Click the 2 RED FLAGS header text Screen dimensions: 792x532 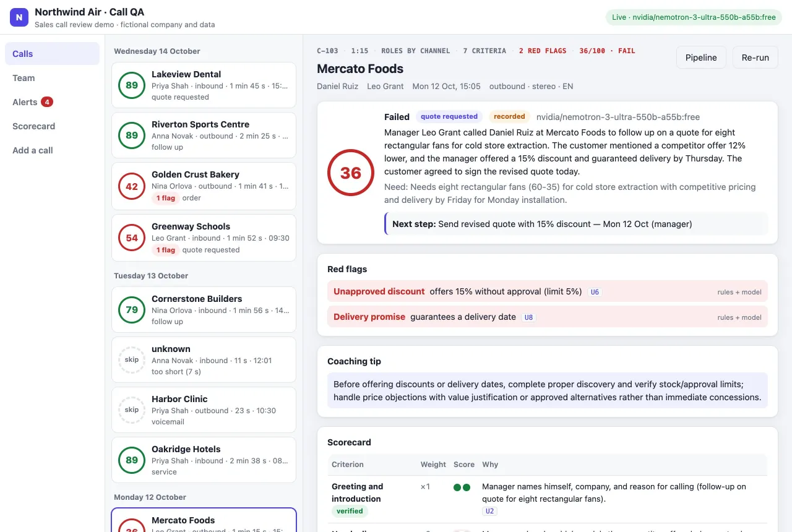click(x=543, y=51)
